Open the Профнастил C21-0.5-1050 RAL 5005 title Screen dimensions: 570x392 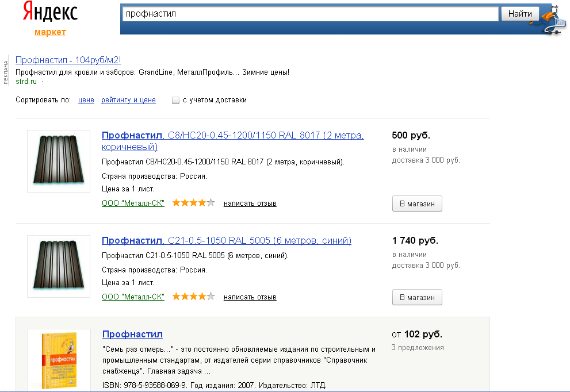(226, 240)
